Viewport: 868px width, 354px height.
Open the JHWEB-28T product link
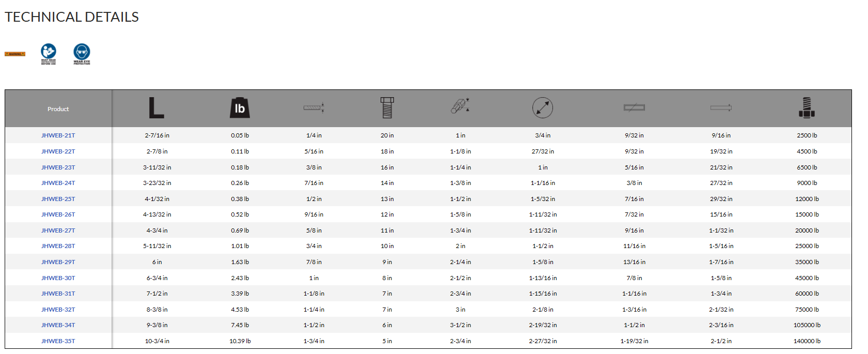pyautogui.click(x=58, y=246)
